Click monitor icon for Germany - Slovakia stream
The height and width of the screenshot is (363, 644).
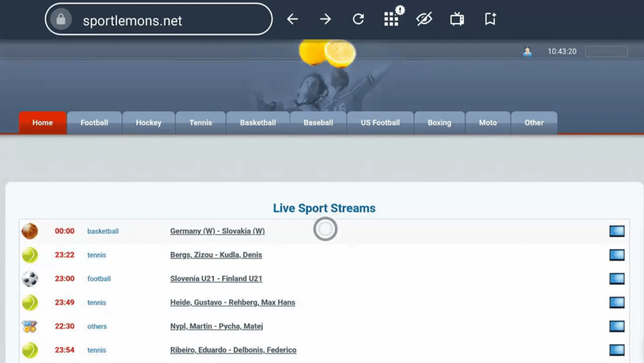617,231
